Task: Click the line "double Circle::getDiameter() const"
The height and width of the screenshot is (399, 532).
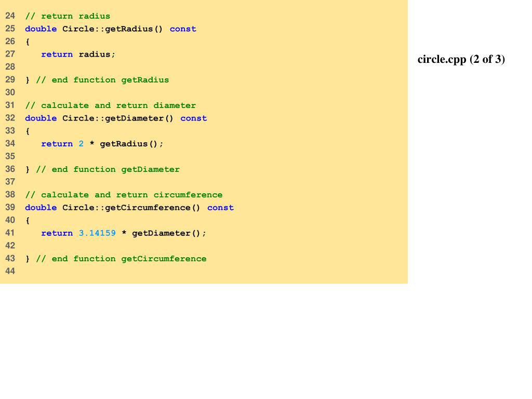Action: click(x=116, y=118)
